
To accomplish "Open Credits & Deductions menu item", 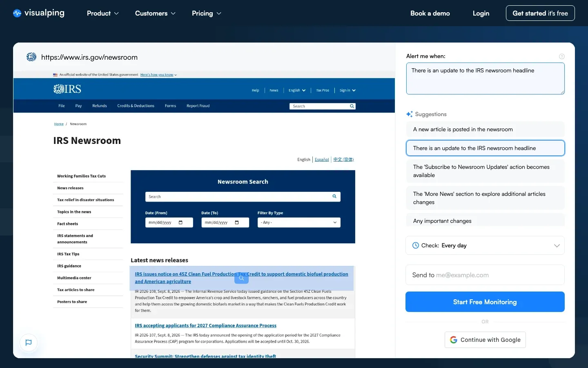I will pos(136,106).
